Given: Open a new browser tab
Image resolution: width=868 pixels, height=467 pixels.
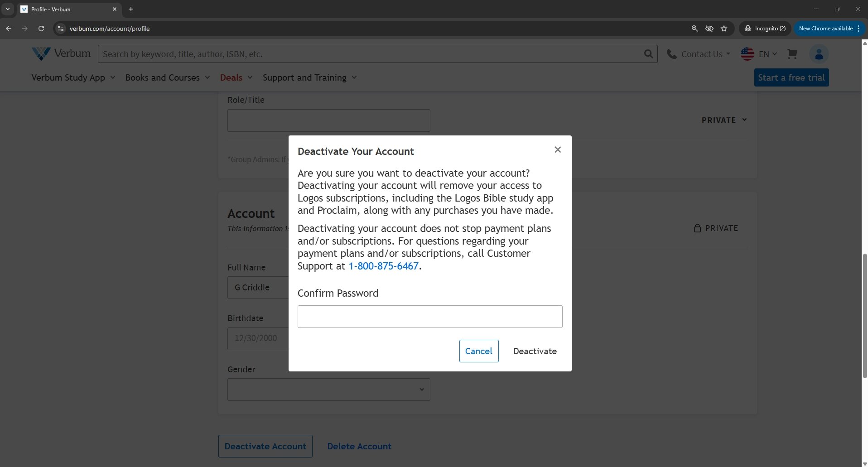Looking at the screenshot, I should [x=131, y=9].
